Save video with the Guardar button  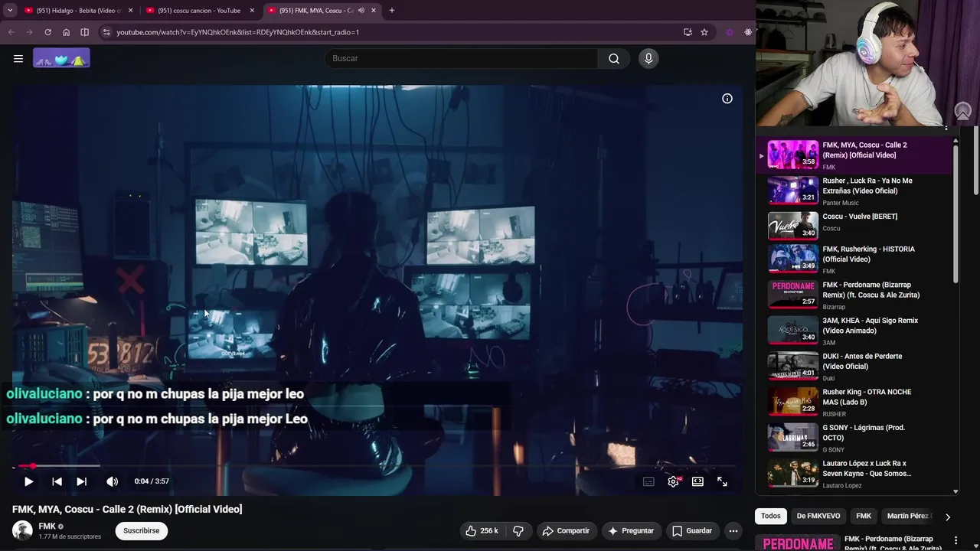(692, 530)
